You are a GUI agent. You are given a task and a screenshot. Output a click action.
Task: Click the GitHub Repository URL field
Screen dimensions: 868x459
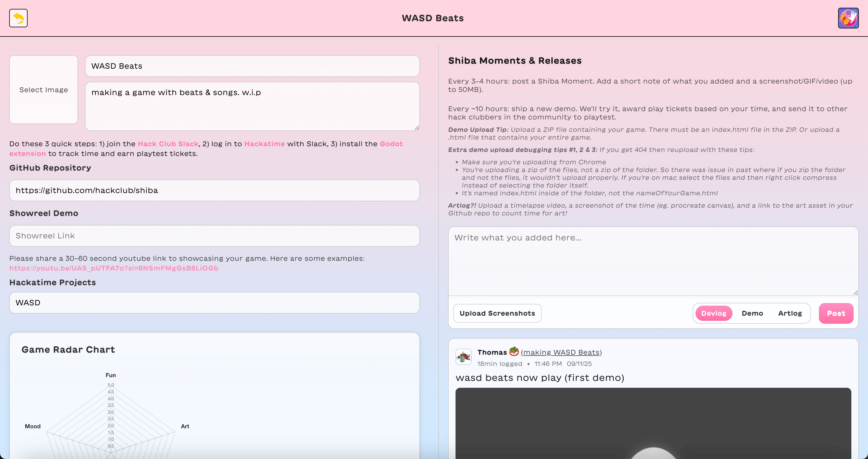(214, 190)
